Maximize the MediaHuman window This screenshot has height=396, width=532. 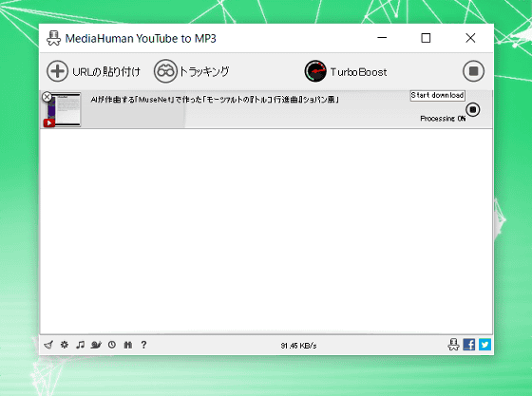(x=426, y=38)
